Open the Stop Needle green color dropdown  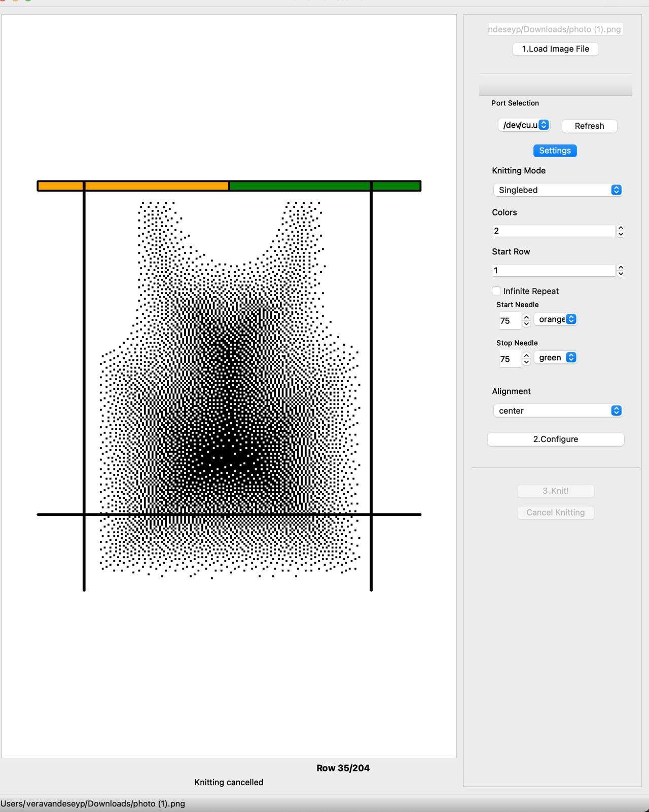click(556, 358)
